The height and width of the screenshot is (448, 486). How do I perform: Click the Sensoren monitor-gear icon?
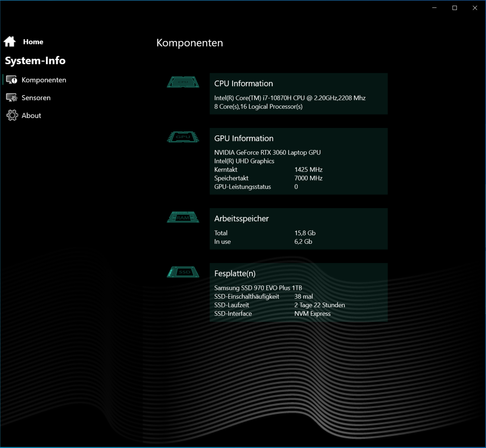click(12, 98)
